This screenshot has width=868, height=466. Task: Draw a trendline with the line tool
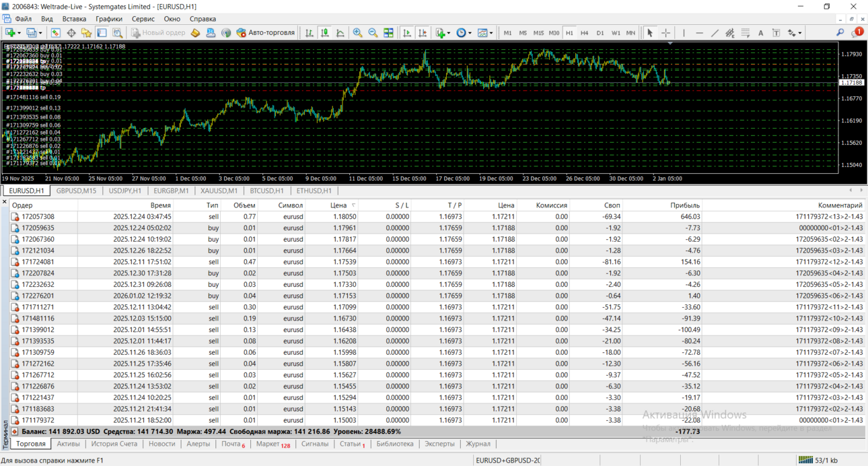715,32
